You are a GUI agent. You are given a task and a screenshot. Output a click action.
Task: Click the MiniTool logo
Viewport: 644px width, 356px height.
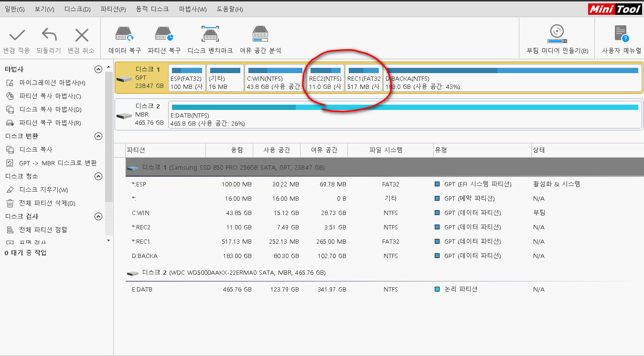pyautogui.click(x=615, y=9)
